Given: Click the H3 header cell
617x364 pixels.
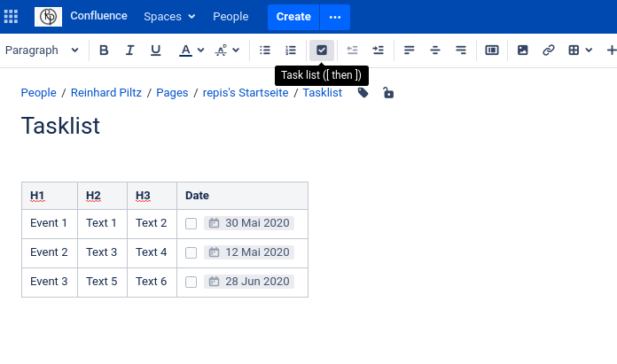Looking at the screenshot, I should click(x=152, y=196).
